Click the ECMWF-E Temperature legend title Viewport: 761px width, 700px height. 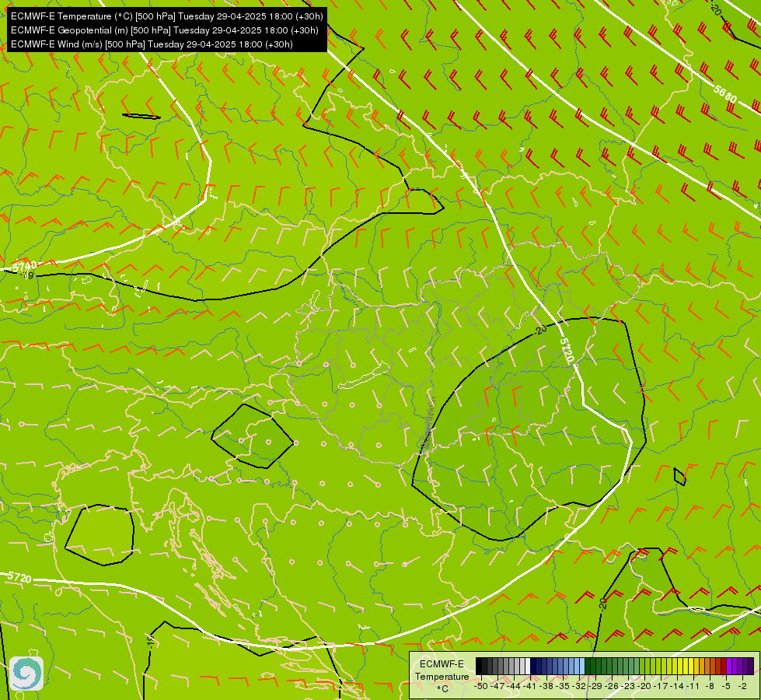[442, 670]
